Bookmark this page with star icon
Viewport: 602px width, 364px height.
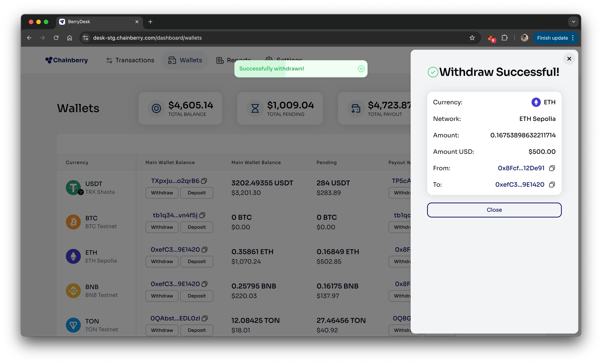[472, 38]
